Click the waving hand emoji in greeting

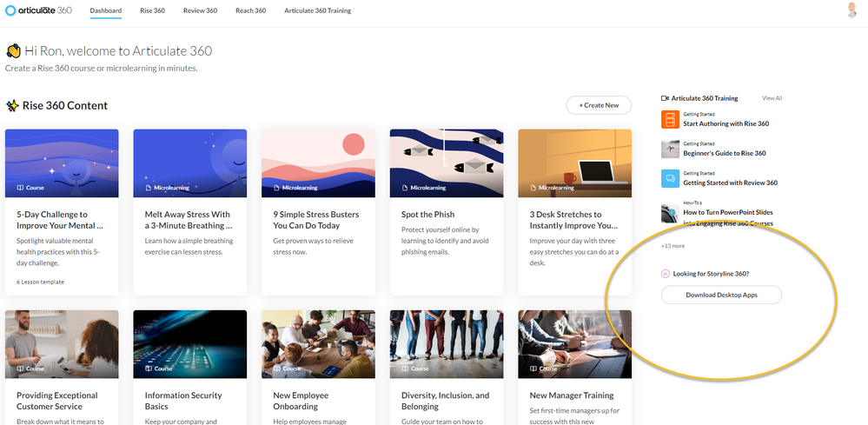[x=13, y=51]
